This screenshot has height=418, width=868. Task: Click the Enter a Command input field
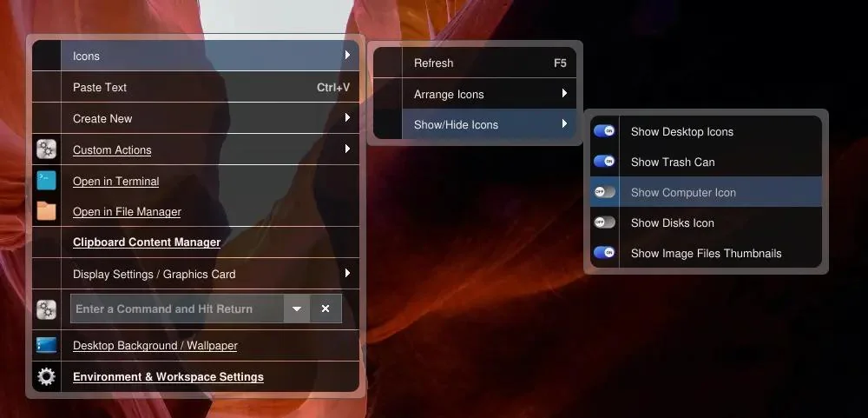point(176,309)
